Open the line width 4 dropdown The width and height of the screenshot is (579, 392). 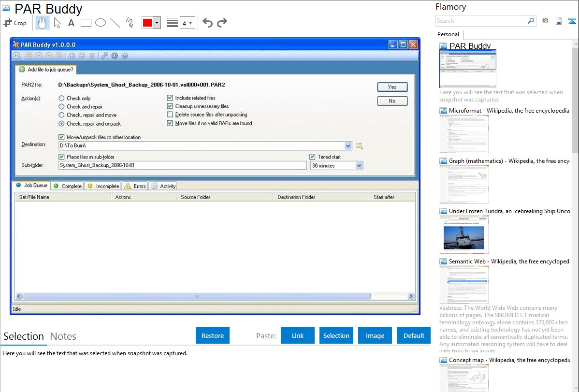188,23
